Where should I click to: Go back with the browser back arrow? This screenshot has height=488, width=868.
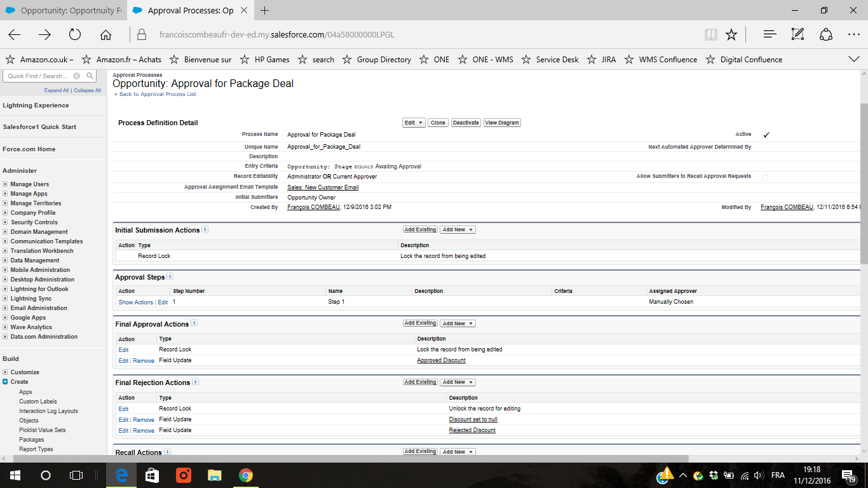pyautogui.click(x=14, y=34)
